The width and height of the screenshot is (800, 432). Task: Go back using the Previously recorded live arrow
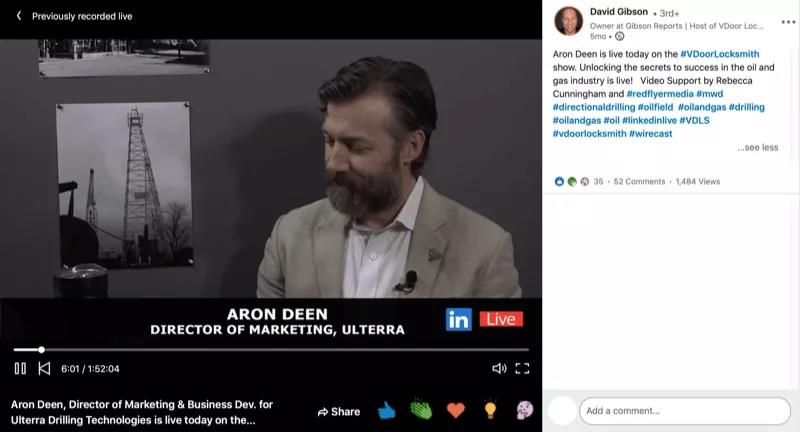pos(18,16)
